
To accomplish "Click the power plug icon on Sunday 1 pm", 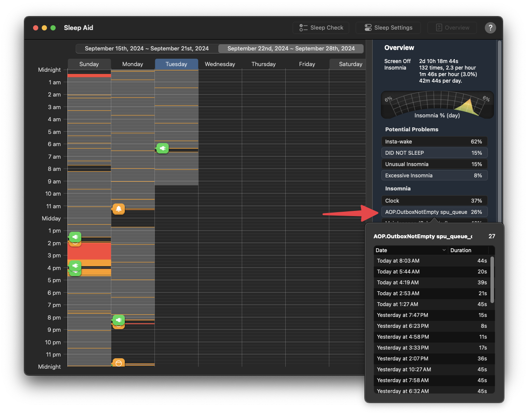I will point(75,237).
